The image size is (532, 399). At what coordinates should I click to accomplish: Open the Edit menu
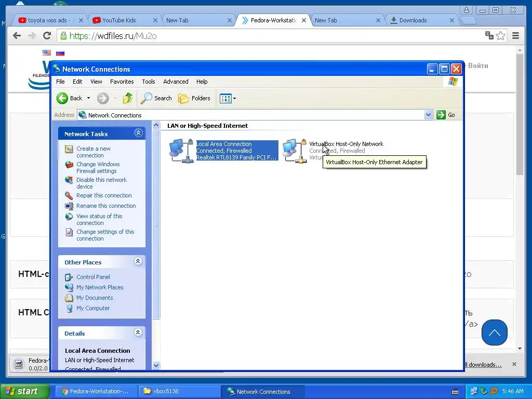77,82
